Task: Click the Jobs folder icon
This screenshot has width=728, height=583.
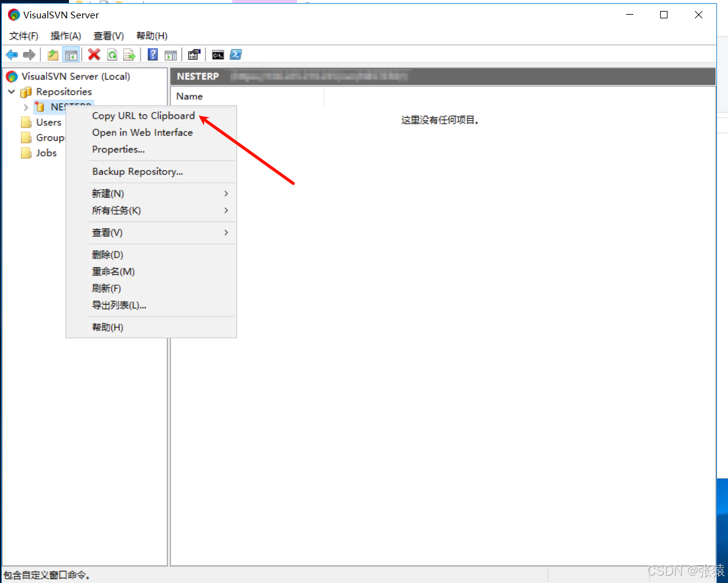Action: point(26,153)
